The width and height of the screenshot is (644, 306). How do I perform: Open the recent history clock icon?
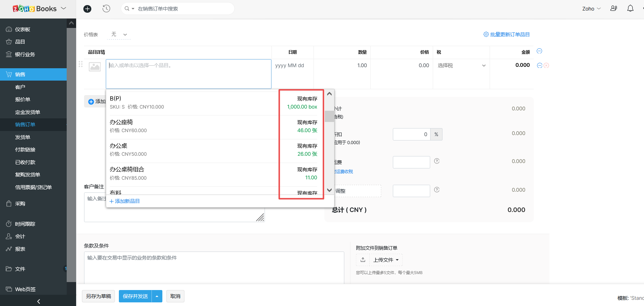tap(106, 9)
